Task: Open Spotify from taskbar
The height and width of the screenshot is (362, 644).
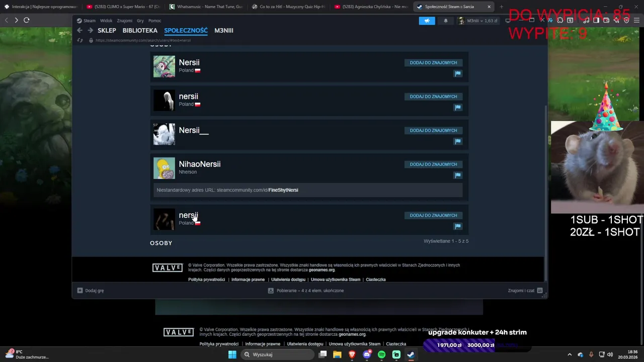Action: coord(381,354)
